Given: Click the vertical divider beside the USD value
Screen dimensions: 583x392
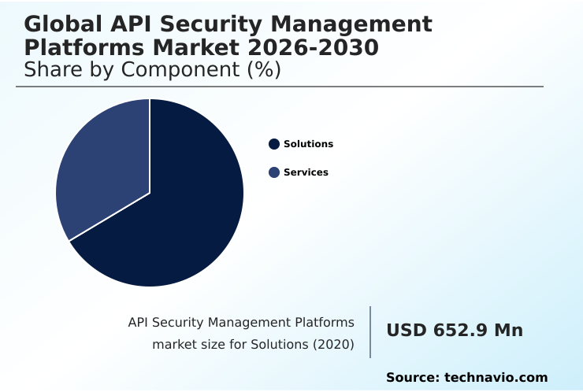Looking at the screenshot, I should 370,332.
